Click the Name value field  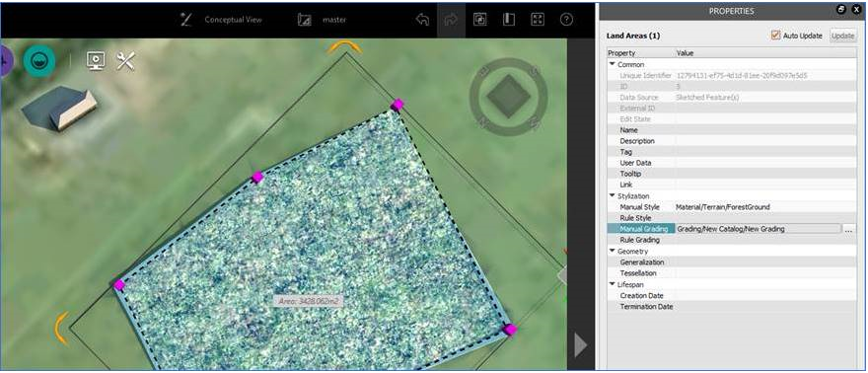(x=765, y=130)
